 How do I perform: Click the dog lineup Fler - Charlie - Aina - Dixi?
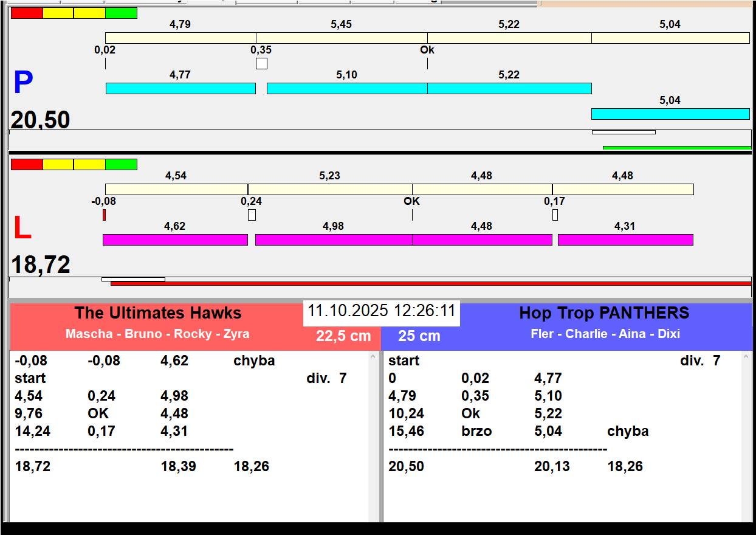pos(605,334)
